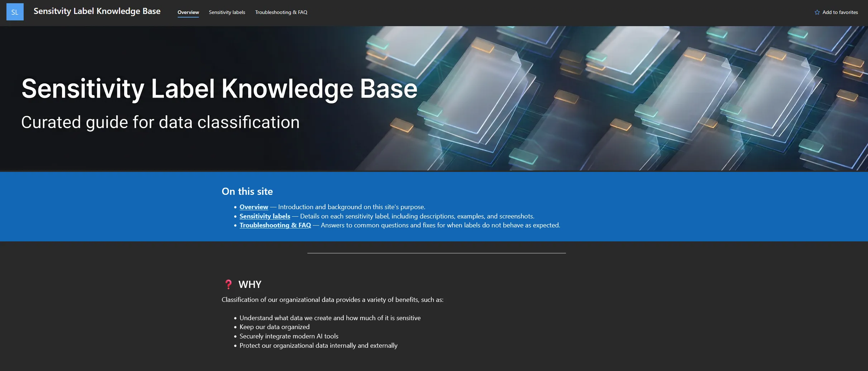This screenshot has width=868, height=371.
Task: Click the bullet Understand what data we create
Action: [x=330, y=318]
